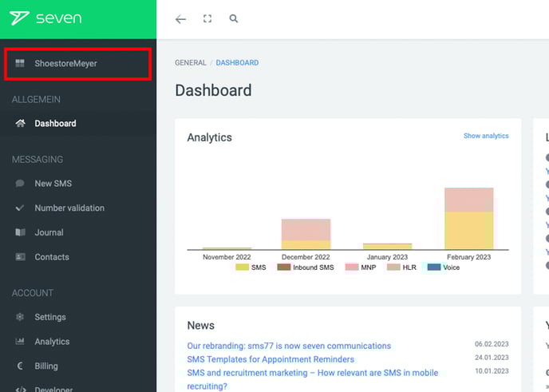The width and height of the screenshot is (549, 392).
Task: Click the book icon beside Journal
Action: coord(20,233)
